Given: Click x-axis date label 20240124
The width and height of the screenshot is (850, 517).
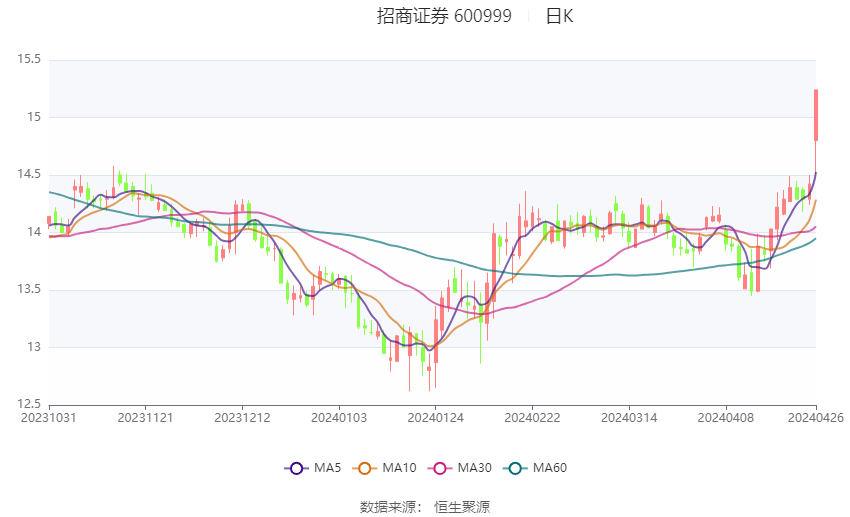Looking at the screenshot, I should (x=435, y=418).
